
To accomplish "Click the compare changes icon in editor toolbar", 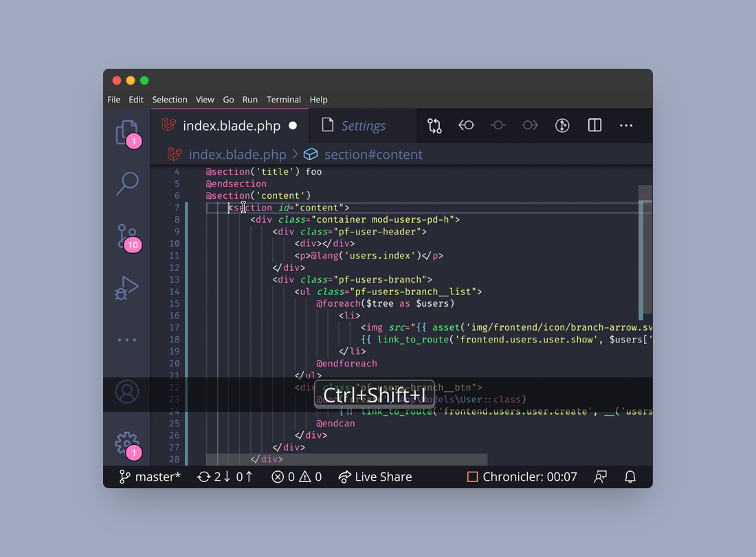I will point(434,126).
